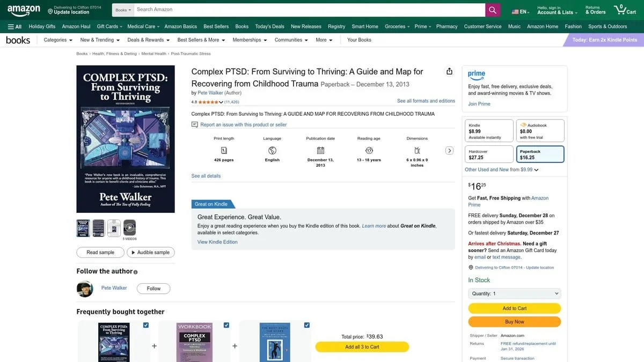Screen dimensions: 644x362
Task: Click the Language globe icon
Action: click(272, 151)
